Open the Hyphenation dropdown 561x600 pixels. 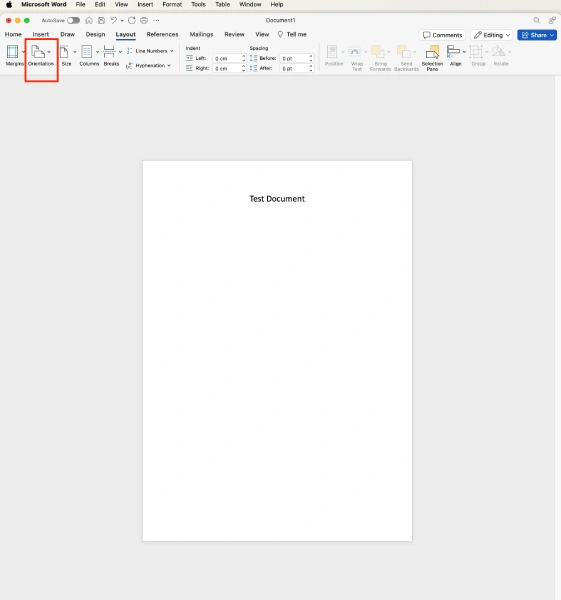coord(149,65)
